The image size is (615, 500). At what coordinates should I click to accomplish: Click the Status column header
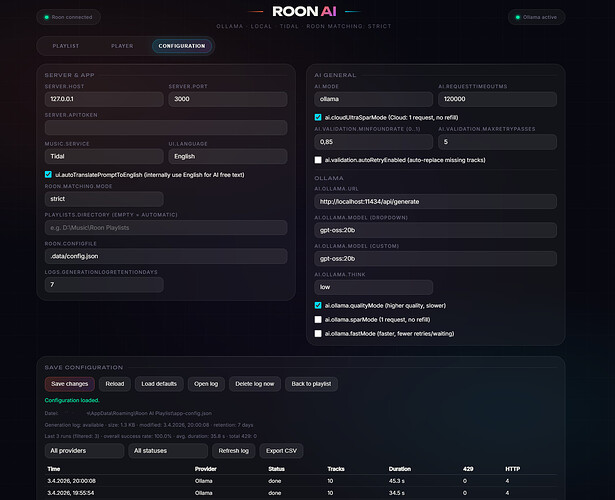point(277,469)
